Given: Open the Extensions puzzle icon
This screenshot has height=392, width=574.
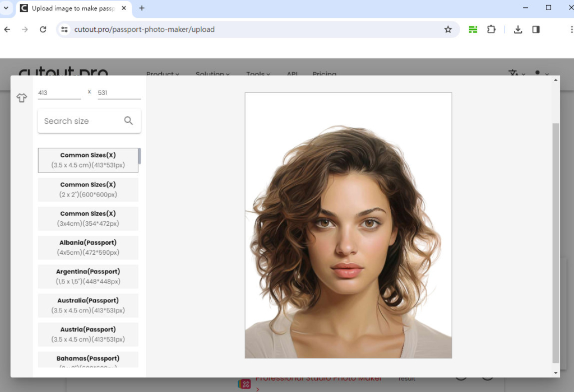Looking at the screenshot, I should pos(491,29).
